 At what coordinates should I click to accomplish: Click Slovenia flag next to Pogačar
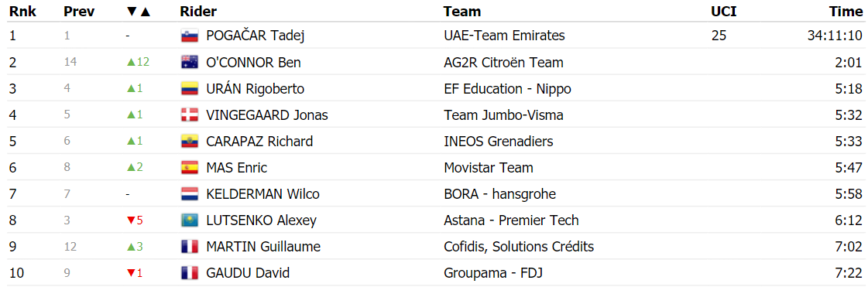[x=190, y=36]
